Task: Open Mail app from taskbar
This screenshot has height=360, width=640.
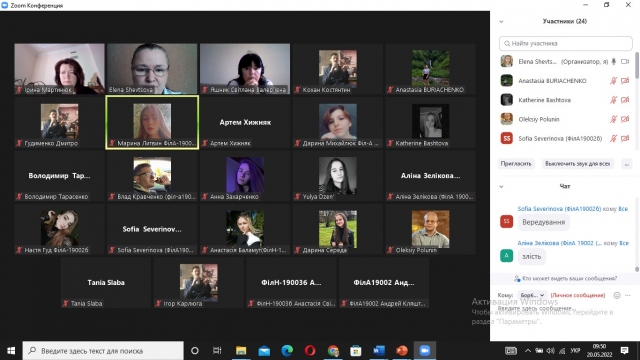Action: click(x=264, y=351)
